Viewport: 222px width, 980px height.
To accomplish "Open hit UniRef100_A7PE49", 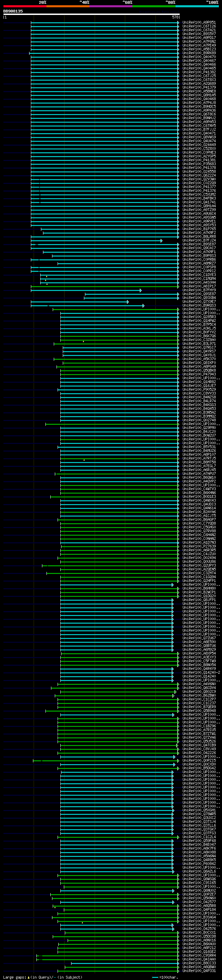I will (x=199, y=45).
